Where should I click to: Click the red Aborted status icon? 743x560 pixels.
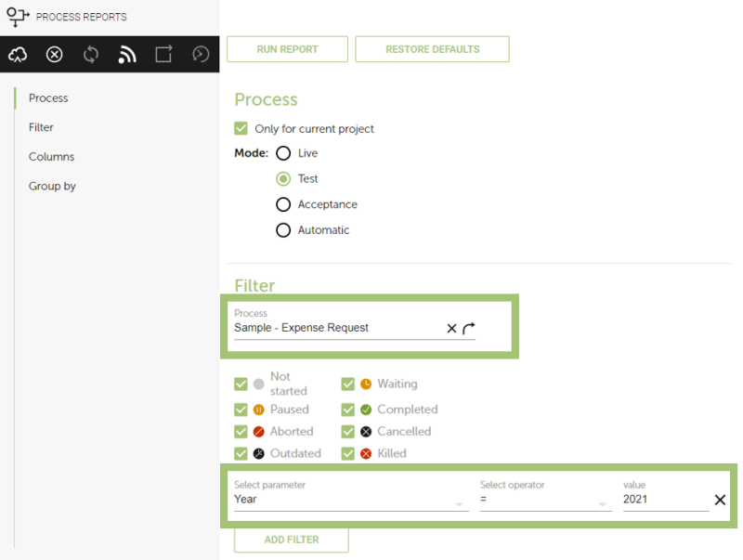click(x=259, y=432)
